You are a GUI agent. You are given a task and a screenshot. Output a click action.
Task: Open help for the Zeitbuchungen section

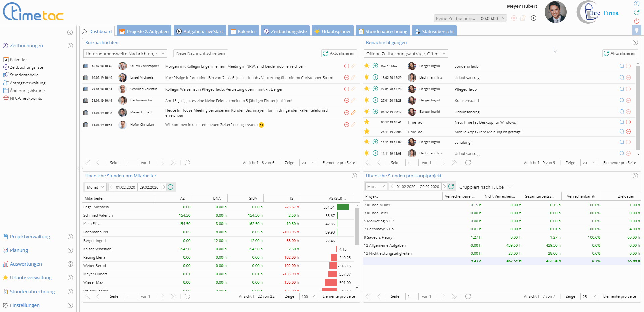coord(70,46)
